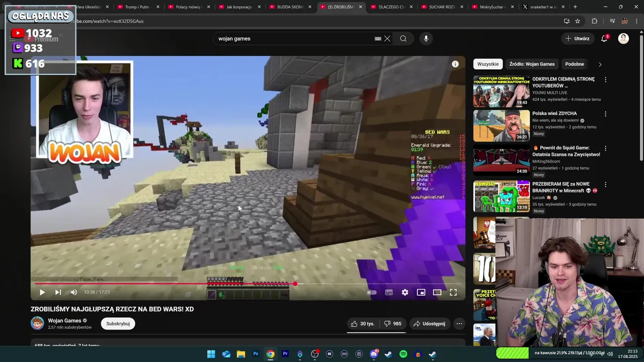Open a new browser tab

[x=575, y=7]
